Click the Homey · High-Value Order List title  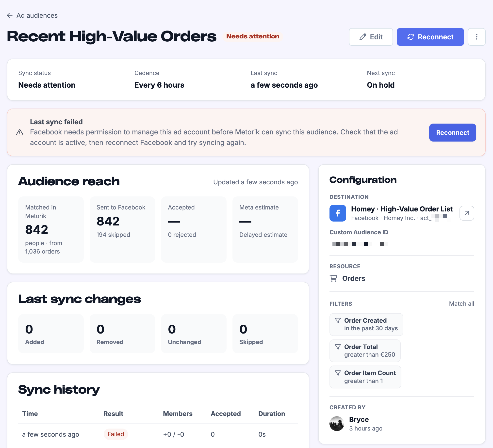click(x=402, y=209)
